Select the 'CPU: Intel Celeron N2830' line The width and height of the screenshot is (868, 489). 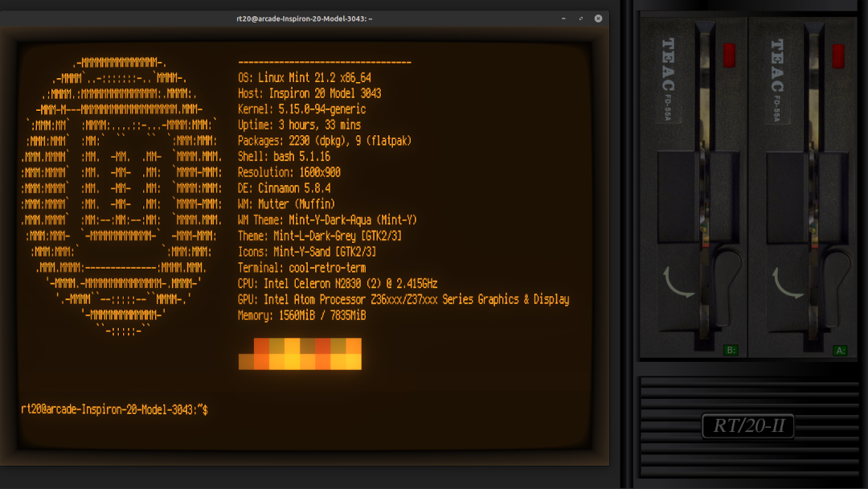pos(338,284)
